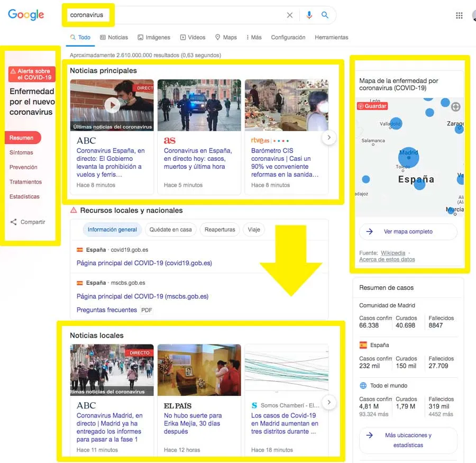Click the warning triangle by Recursos locales

pyautogui.click(x=74, y=210)
